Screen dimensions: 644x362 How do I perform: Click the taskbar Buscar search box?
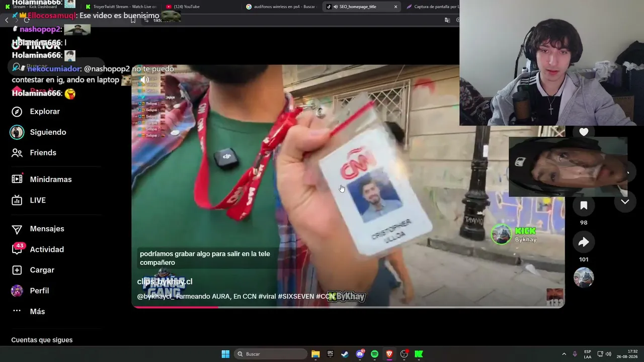[x=271, y=354]
